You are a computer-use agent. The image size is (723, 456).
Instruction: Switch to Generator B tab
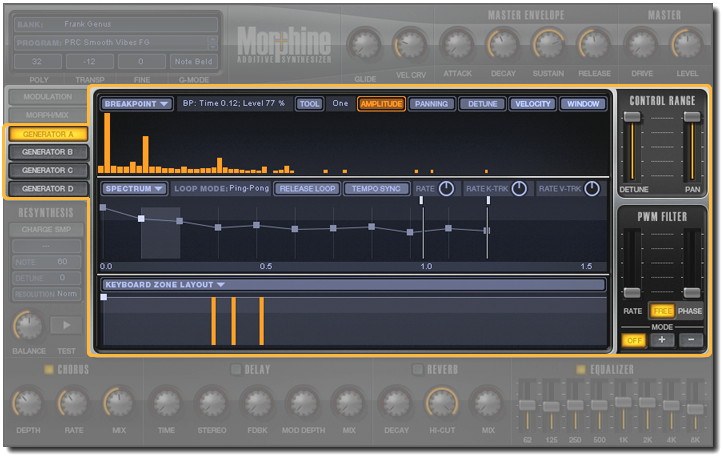click(48, 152)
